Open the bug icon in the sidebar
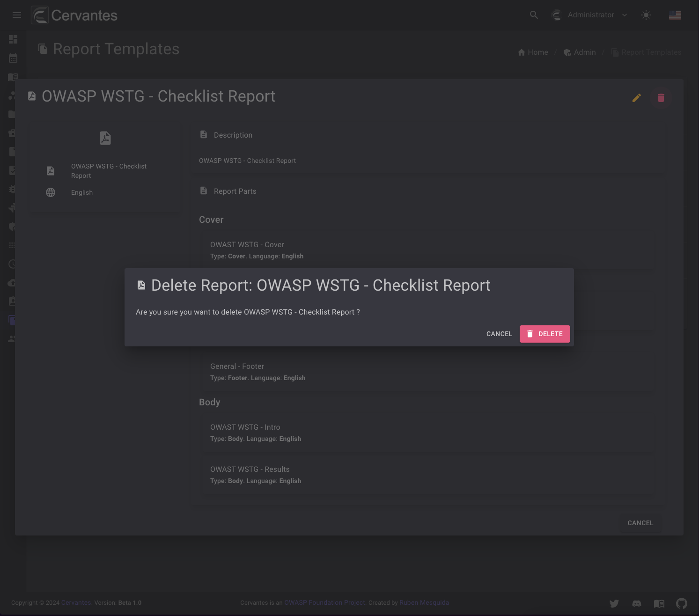Viewport: 699px width, 616px height. click(13, 189)
